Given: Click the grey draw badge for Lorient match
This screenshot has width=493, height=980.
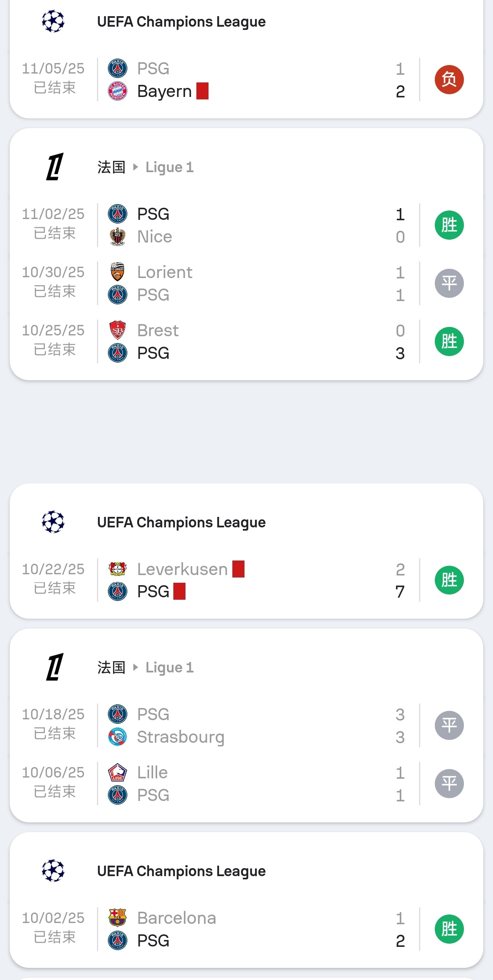Looking at the screenshot, I should pos(449,283).
